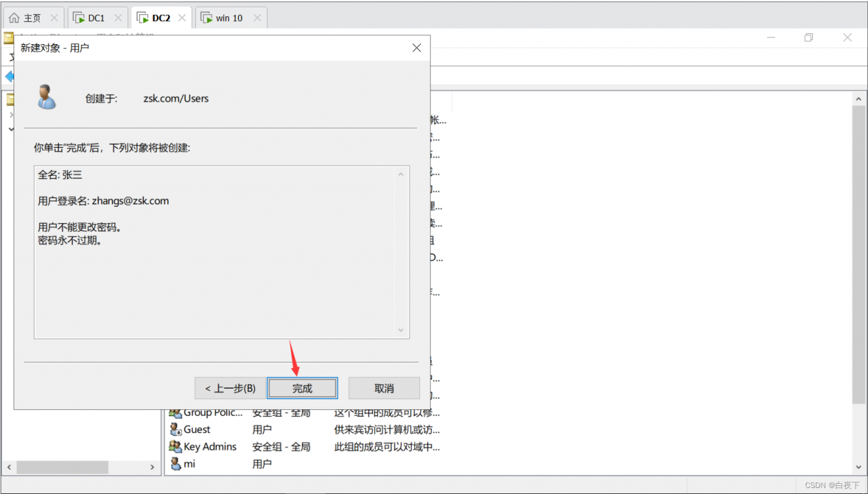This screenshot has height=494, width=868.
Task: Click the user avatar icon in the dialog
Action: pos(46,97)
